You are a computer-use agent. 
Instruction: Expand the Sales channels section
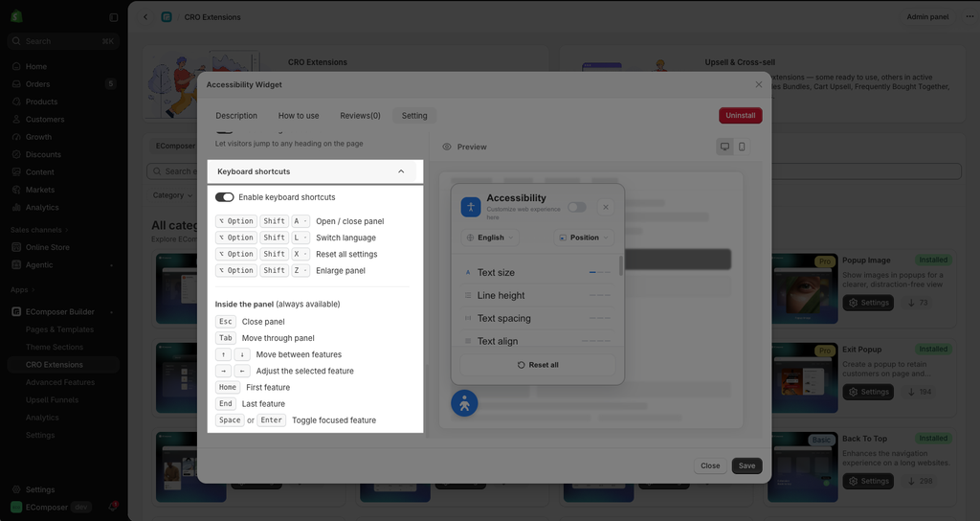point(39,230)
